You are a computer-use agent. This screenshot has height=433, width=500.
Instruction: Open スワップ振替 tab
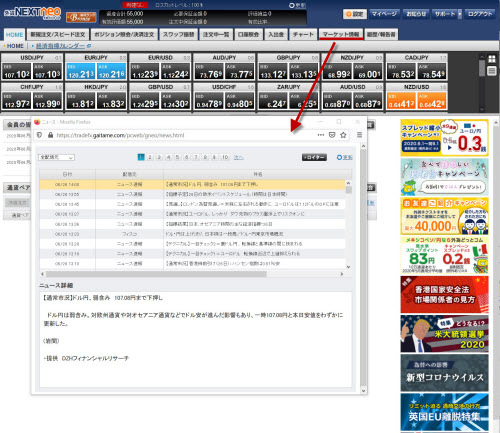click(179, 34)
